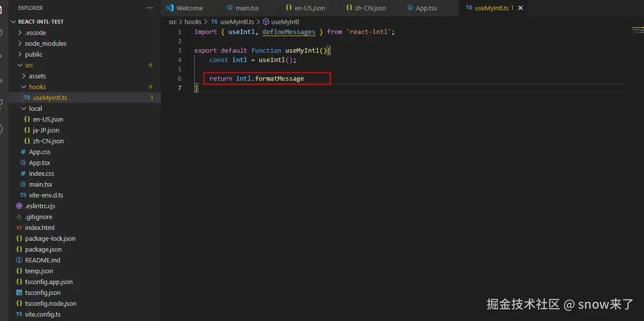Click the braces icon beside temp.json
The height and width of the screenshot is (321, 644).
point(19,271)
